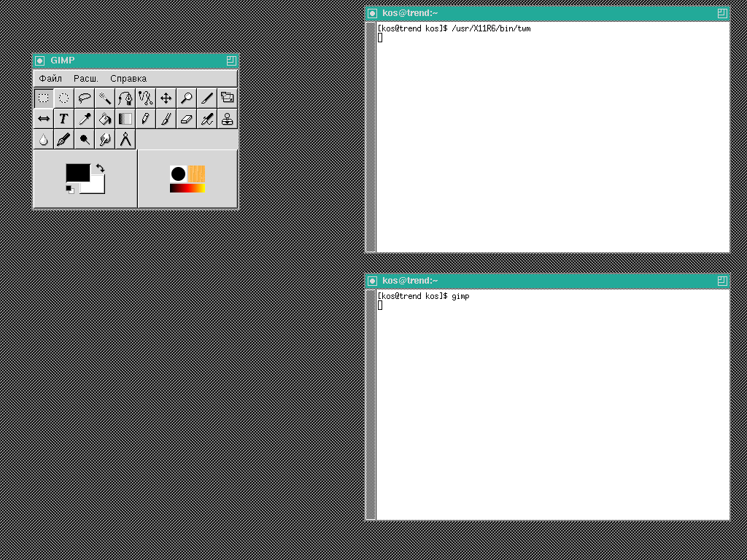Pick the Bezier paths pen tool
747x560 pixels.
(125, 98)
